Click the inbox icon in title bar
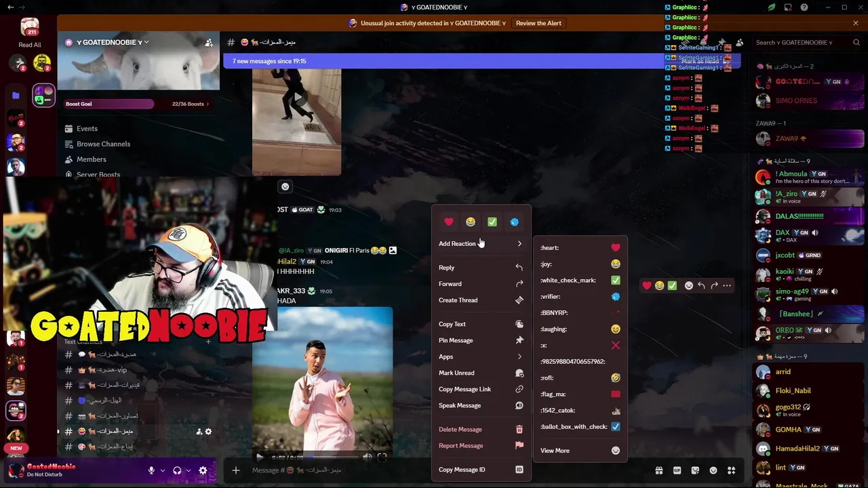The width and height of the screenshot is (868, 488). point(788,7)
